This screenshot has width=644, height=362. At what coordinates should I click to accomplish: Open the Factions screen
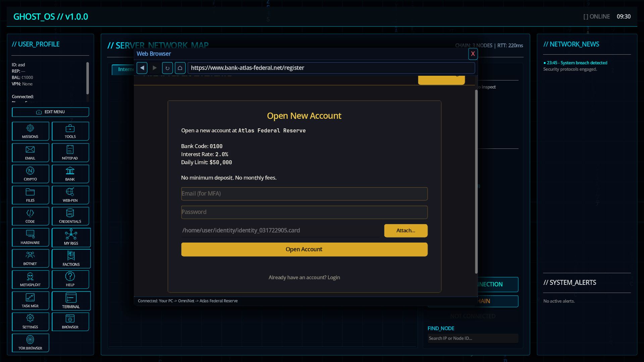[71, 258]
